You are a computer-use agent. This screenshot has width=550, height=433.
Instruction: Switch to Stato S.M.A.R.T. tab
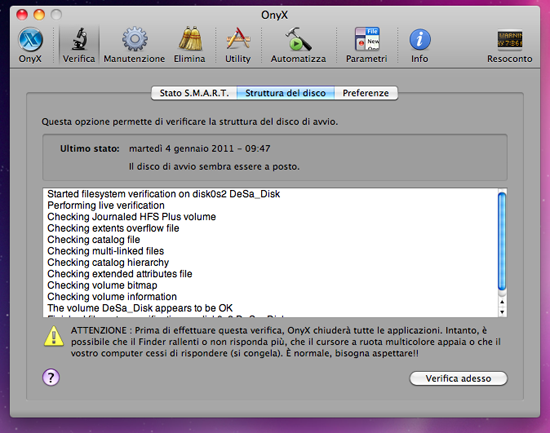pyautogui.click(x=194, y=93)
